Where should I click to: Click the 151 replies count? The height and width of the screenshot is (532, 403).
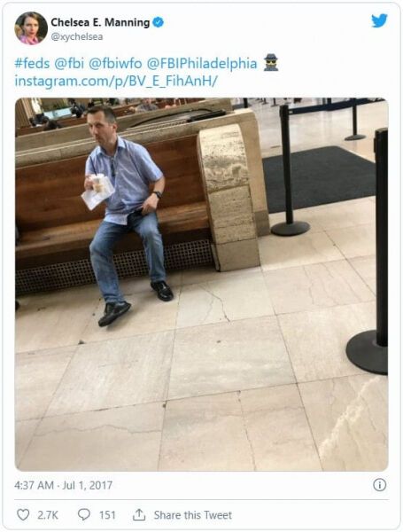[x=107, y=515]
